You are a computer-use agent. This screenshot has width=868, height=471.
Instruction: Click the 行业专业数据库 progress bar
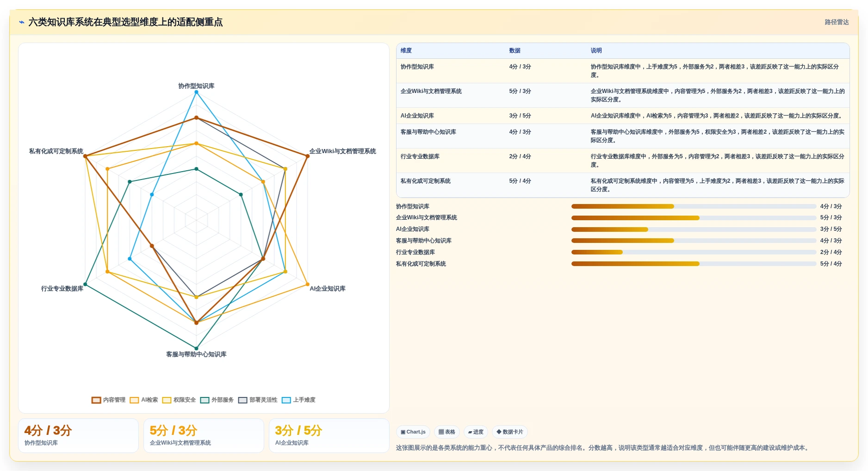(694, 252)
